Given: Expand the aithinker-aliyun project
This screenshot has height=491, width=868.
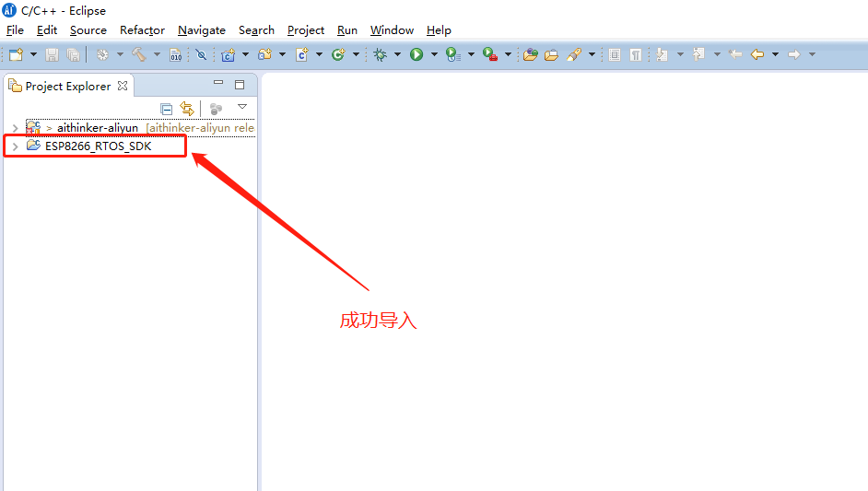Looking at the screenshot, I should (x=16, y=128).
